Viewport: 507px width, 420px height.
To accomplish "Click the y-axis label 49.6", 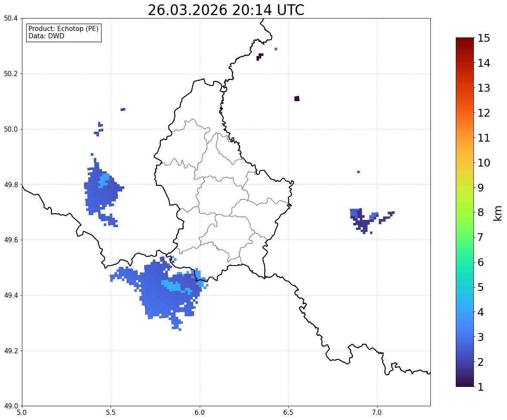I will click(x=11, y=240).
